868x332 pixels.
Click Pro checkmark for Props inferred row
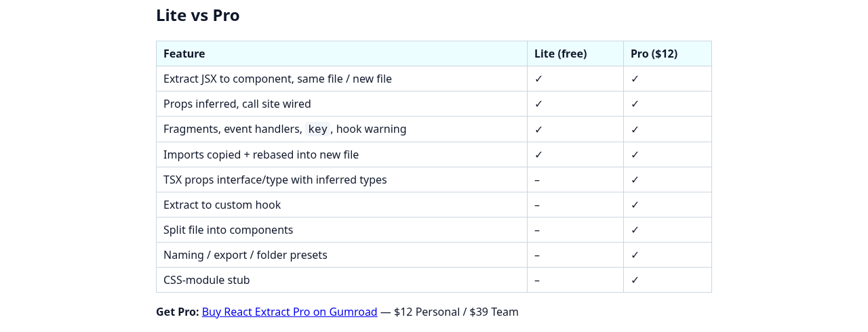pos(635,104)
